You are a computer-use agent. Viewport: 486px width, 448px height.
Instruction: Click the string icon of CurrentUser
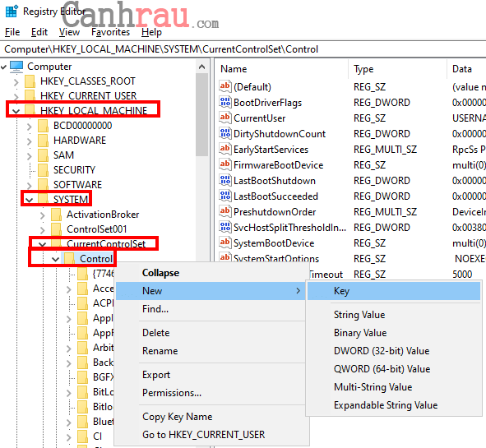click(x=225, y=118)
